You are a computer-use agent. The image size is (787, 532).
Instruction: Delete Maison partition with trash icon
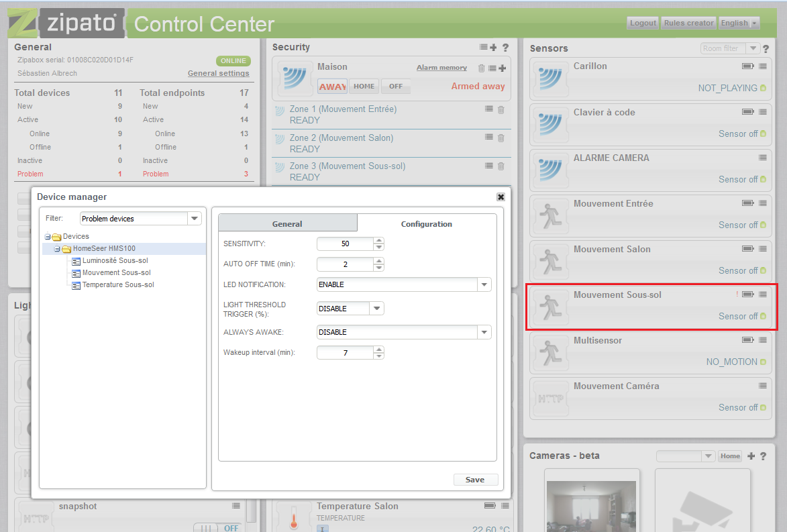click(x=481, y=68)
